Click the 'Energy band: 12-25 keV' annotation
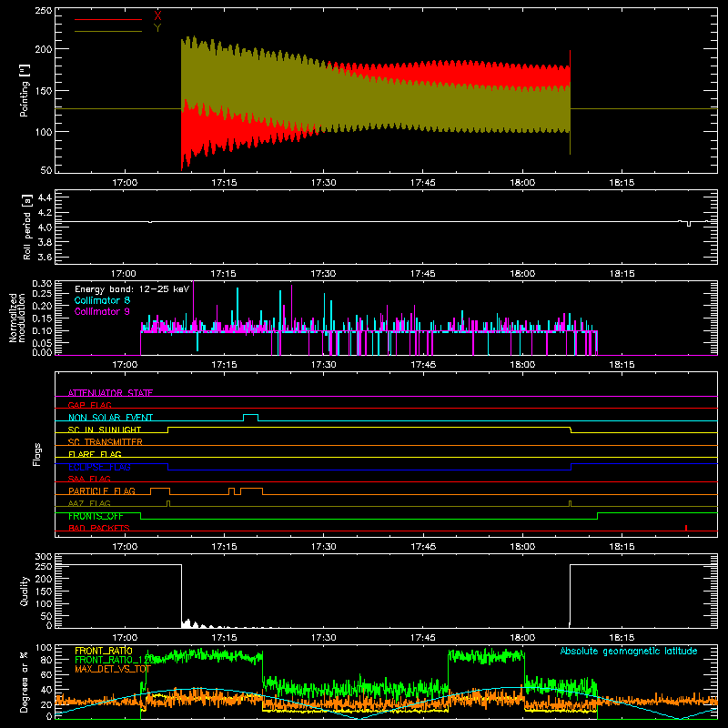The image size is (728, 728). (132, 289)
